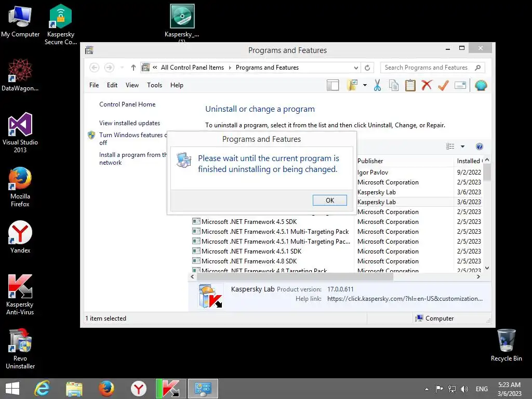
Task: Select the Kaspersky Anti-Virus desktop icon
Action: (20, 295)
